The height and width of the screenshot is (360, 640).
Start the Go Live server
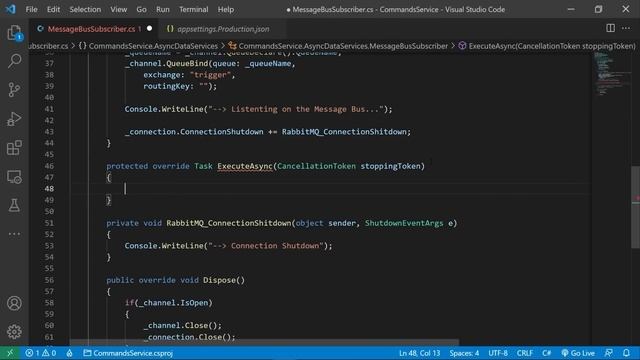[x=578, y=353]
